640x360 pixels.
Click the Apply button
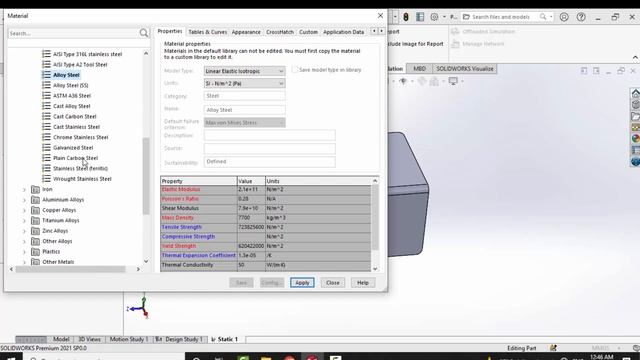pos(302,282)
